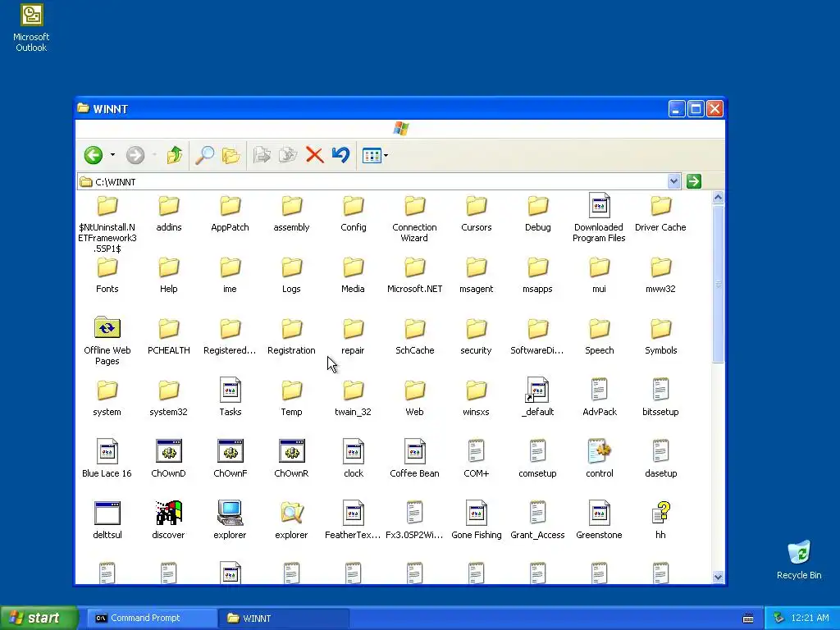This screenshot has height=630, width=840.
Task: Select the ChOwnD gear program icon
Action: click(169, 451)
